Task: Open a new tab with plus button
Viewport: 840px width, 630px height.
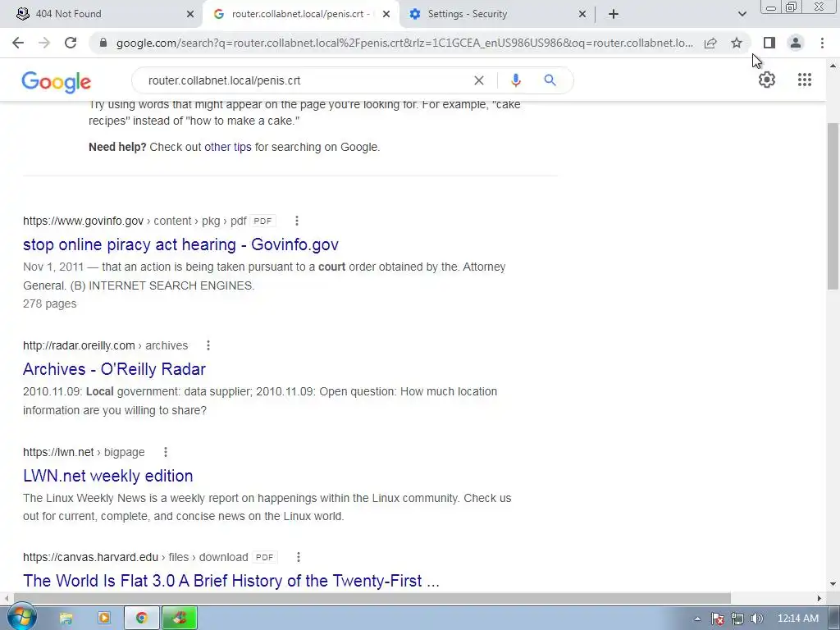Action: tap(614, 14)
